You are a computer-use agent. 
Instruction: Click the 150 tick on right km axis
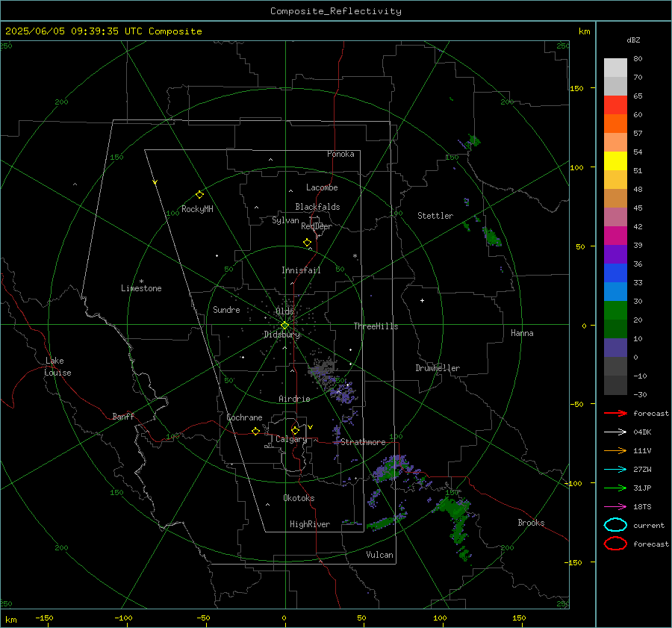click(576, 88)
